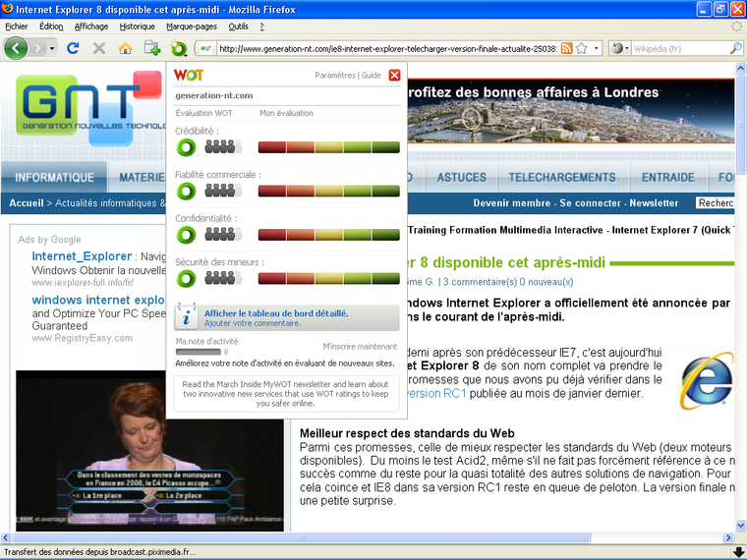This screenshot has width=747, height=560.
Task: Click the Forward navigation arrow
Action: (38, 48)
